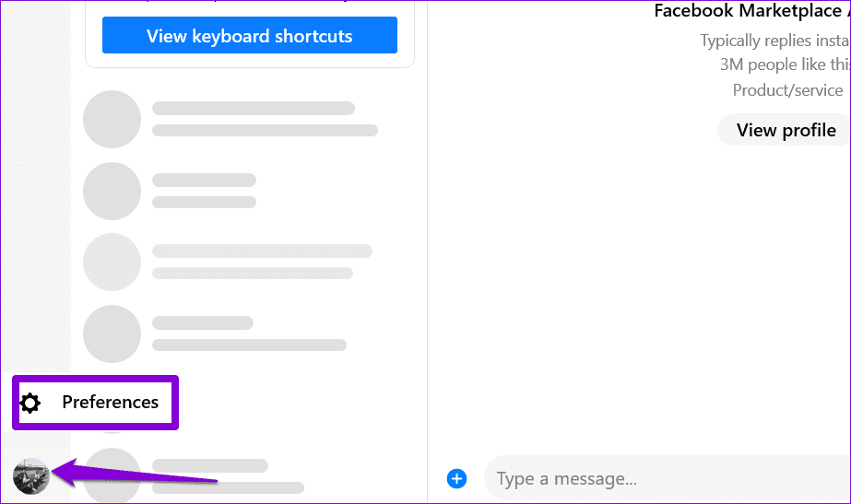Click the View keyboard shortcuts button

pyautogui.click(x=250, y=35)
